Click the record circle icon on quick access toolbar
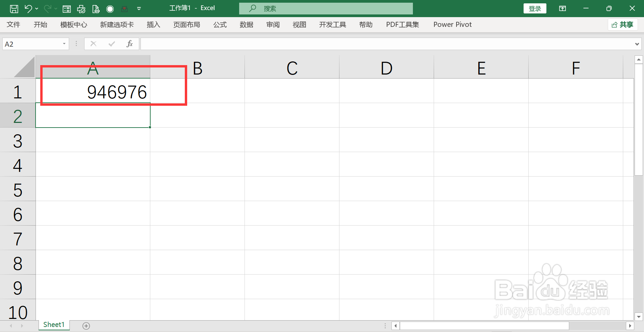644x332 pixels. coord(110,8)
